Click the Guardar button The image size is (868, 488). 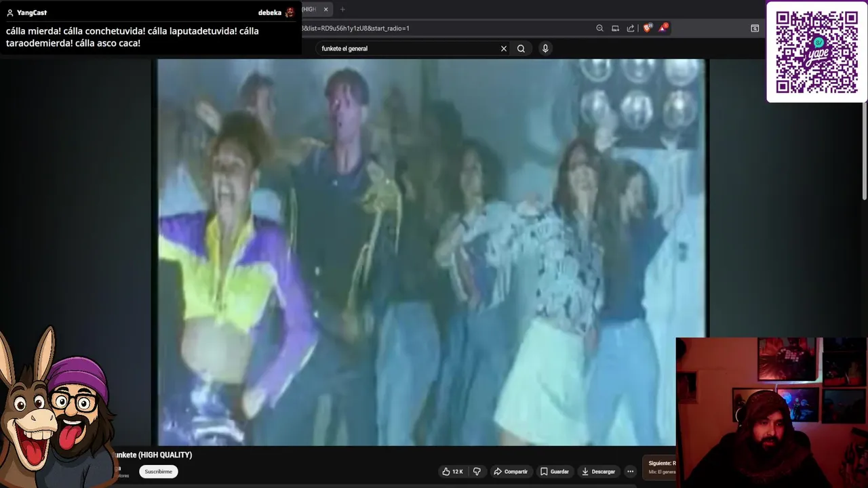coord(555,472)
